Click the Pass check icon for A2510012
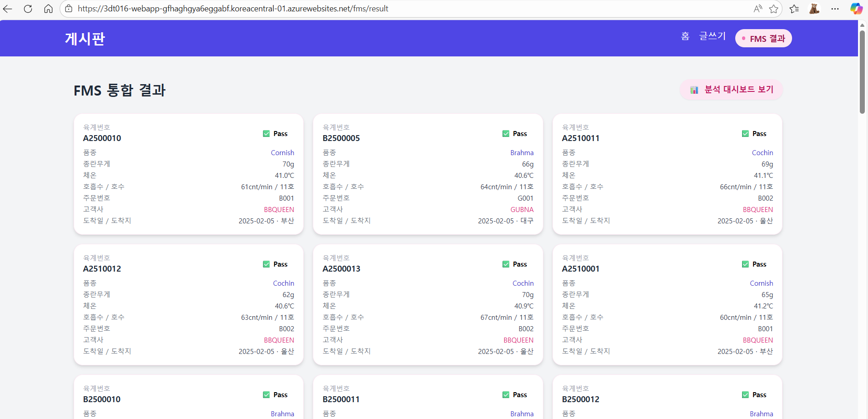868x419 pixels. [x=266, y=264]
